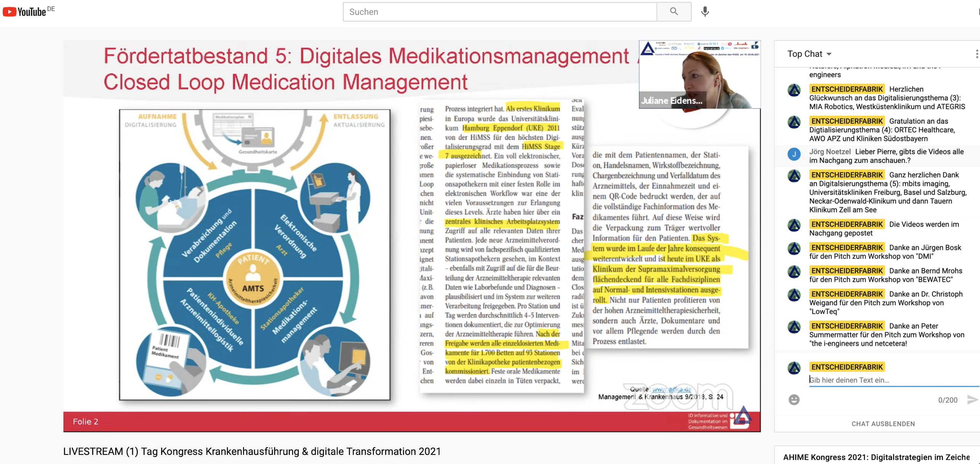Click ENTSCHEIDERFABRIK badge on Bernd Mrohs message
980x464 pixels.
pyautogui.click(x=847, y=271)
